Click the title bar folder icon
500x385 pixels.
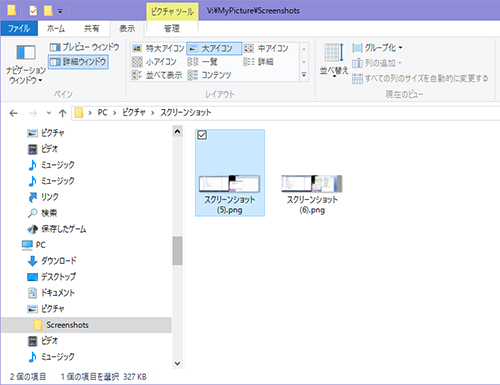pyautogui.click(x=12, y=11)
